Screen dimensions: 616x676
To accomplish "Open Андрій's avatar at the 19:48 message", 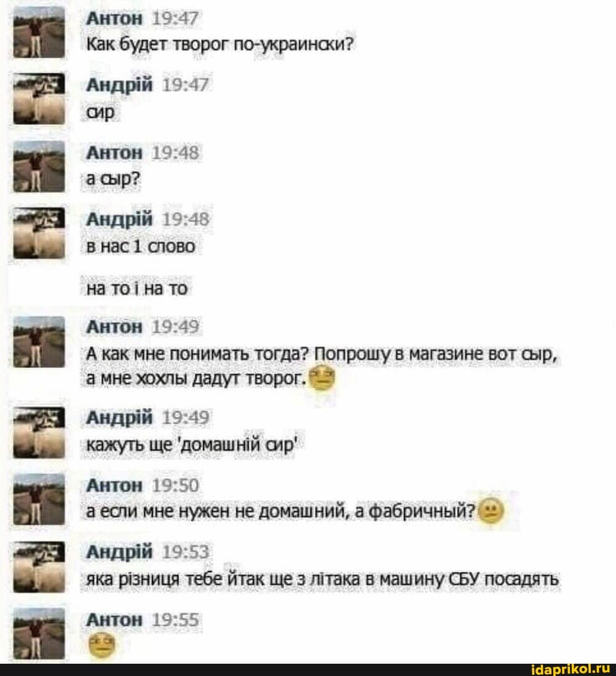I will click(x=39, y=234).
